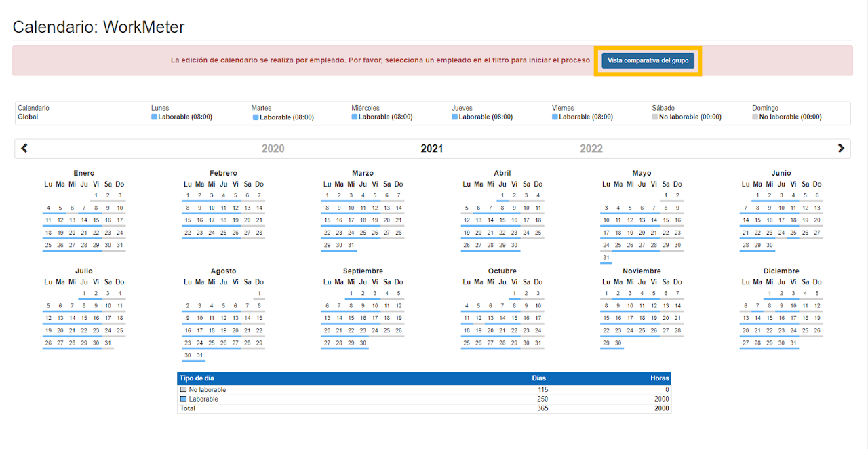Screen dimensions: 868x449
Task: Click the right arrow to go to next year
Action: click(841, 149)
